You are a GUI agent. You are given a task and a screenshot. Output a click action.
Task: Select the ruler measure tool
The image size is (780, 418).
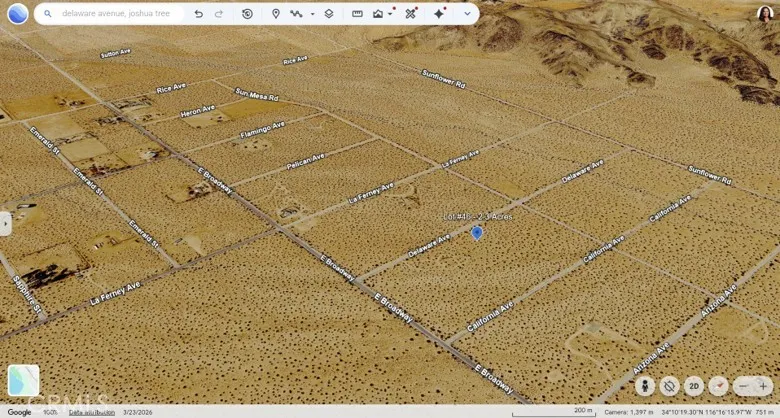tap(357, 14)
